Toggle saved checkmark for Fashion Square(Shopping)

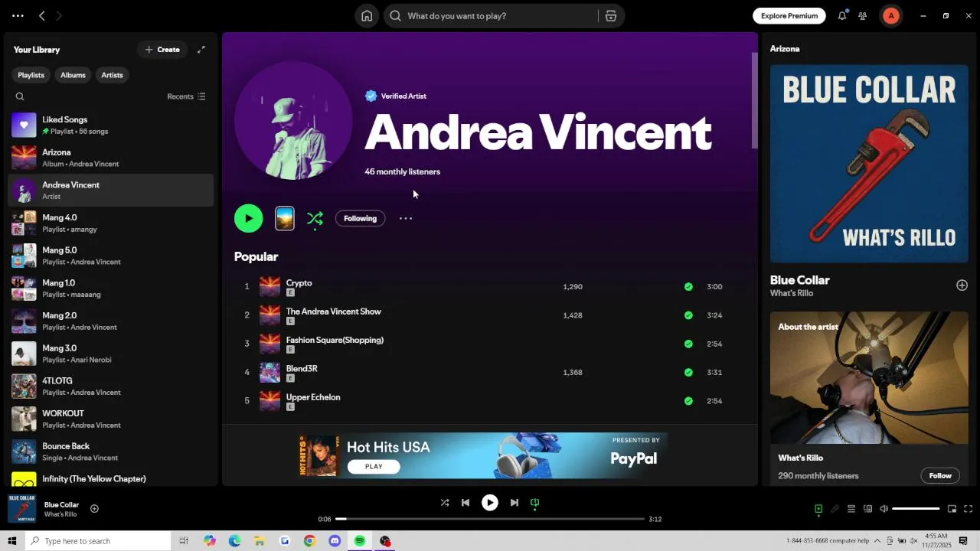(688, 344)
